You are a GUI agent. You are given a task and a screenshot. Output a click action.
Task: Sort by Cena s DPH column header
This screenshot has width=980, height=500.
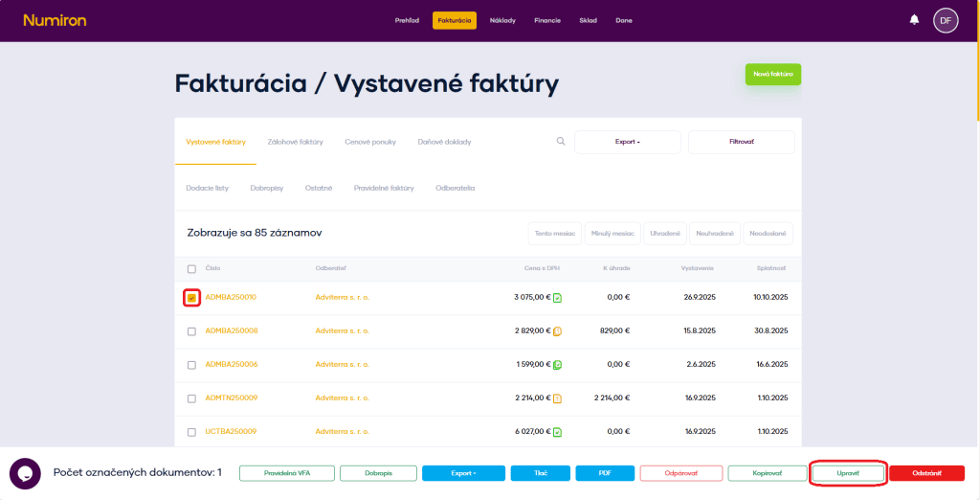(x=542, y=268)
